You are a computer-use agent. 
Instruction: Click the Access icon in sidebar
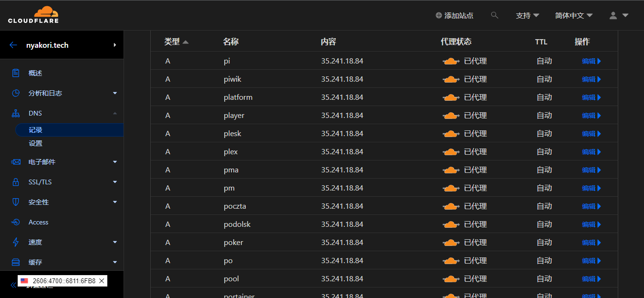(x=16, y=222)
